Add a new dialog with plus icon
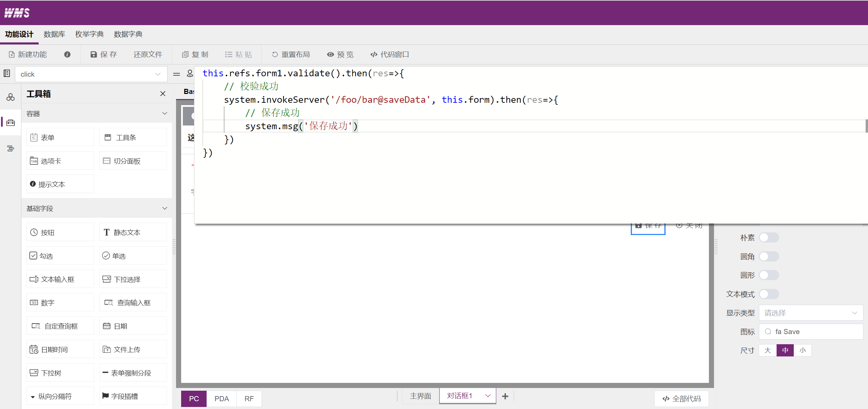868x409 pixels. click(x=505, y=396)
